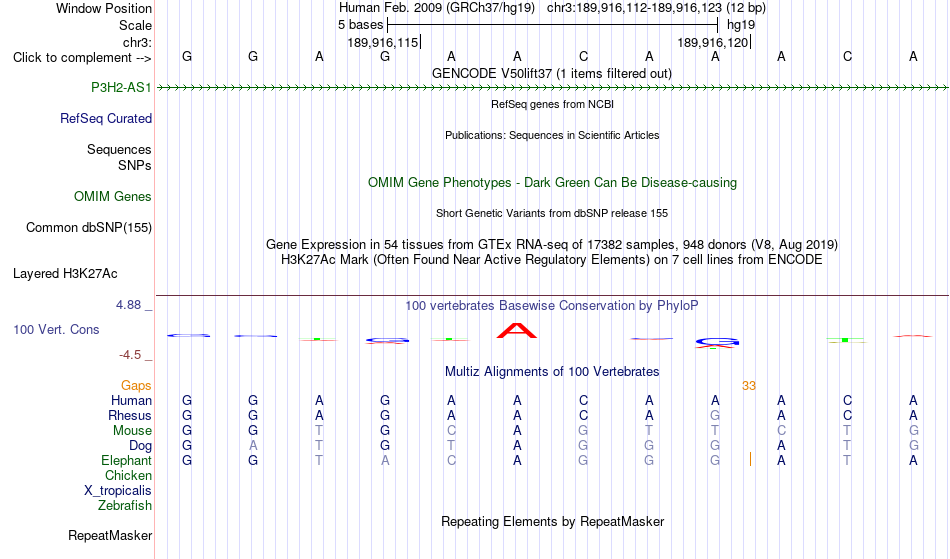Select the orange Gaps label
The width and height of the screenshot is (950, 559).
pos(136,385)
